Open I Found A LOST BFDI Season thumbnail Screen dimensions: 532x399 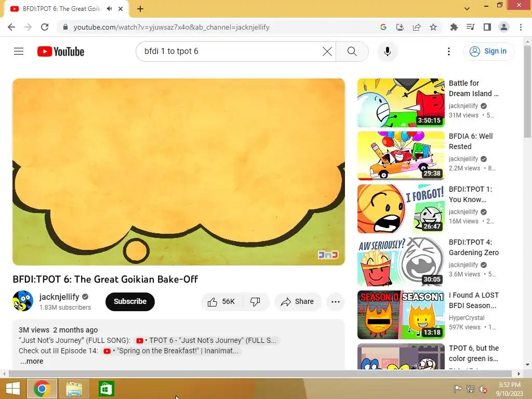tap(401, 314)
